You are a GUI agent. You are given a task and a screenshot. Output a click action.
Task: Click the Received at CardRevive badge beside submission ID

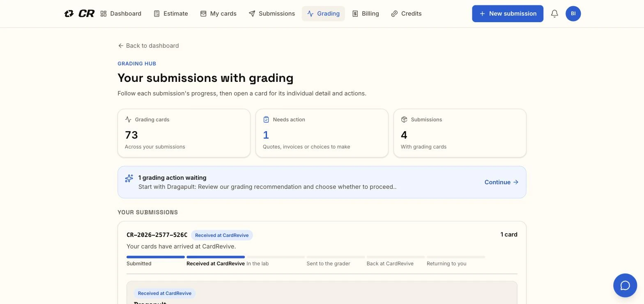pos(222,235)
